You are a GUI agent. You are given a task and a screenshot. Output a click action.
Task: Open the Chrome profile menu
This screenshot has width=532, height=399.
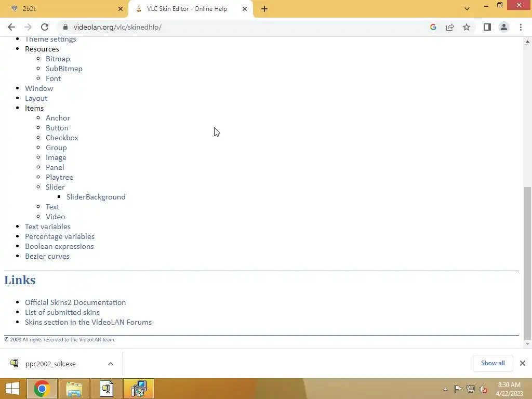504,27
